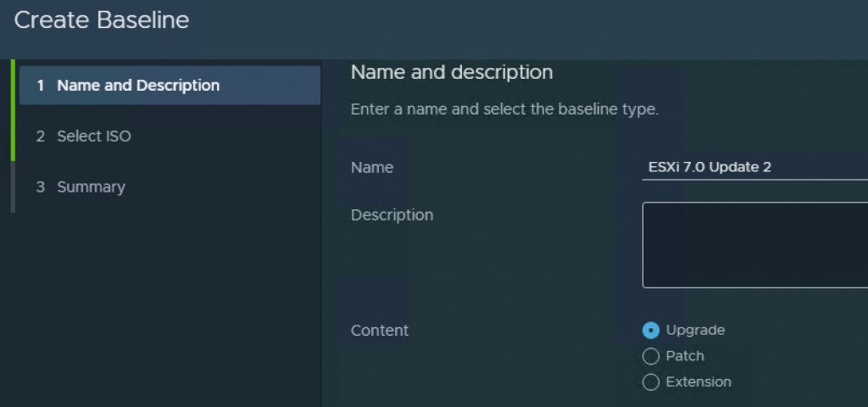The width and height of the screenshot is (868, 407).
Task: Go to Name and Description step
Action: [x=138, y=86]
